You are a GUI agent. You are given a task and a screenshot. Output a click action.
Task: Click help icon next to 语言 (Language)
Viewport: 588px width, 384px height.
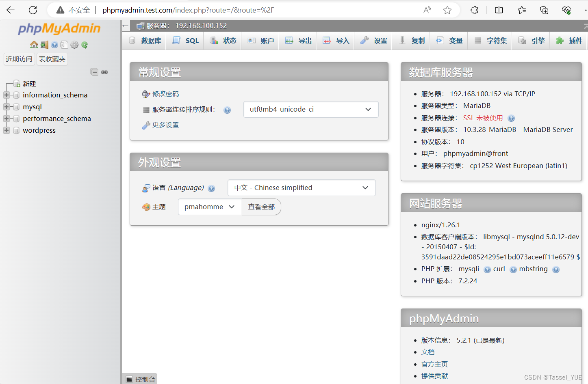[211, 188]
